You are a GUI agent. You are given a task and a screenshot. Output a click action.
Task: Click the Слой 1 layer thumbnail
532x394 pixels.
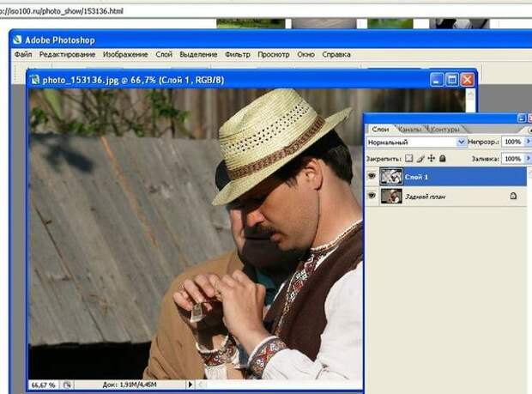click(x=391, y=177)
